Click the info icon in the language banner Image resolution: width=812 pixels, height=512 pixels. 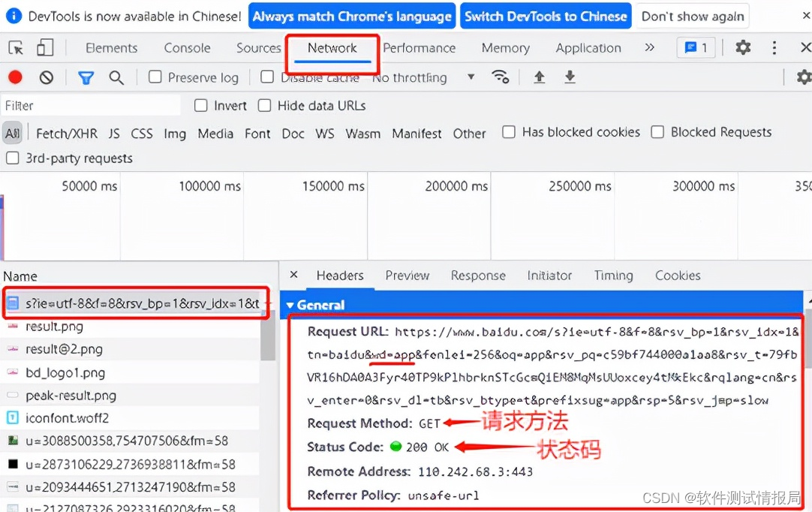(14, 16)
